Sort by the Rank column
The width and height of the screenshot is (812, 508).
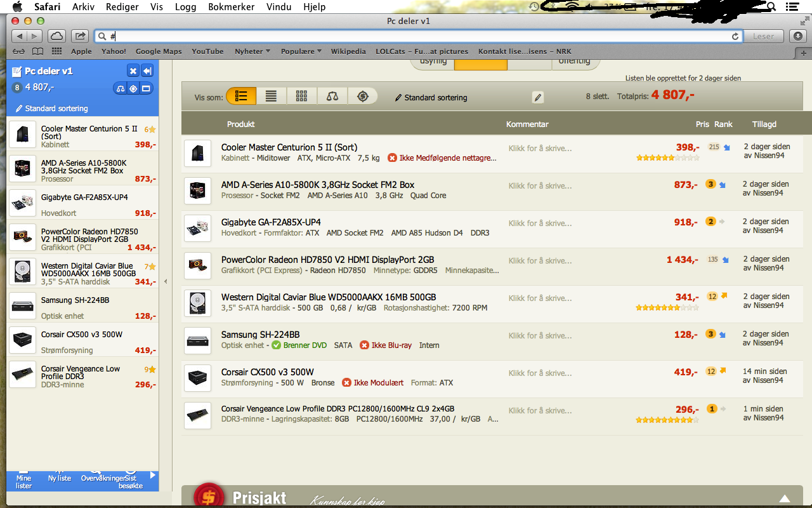click(x=723, y=124)
